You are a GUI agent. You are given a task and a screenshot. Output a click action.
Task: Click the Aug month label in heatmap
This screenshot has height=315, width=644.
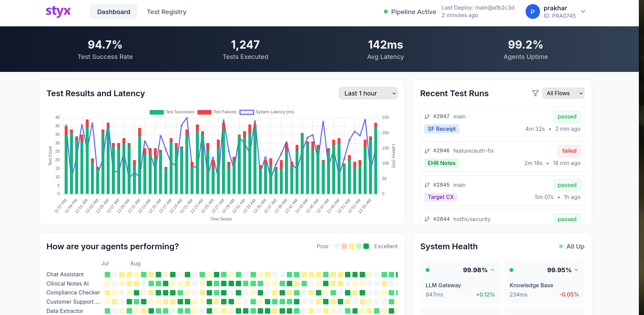(x=135, y=263)
